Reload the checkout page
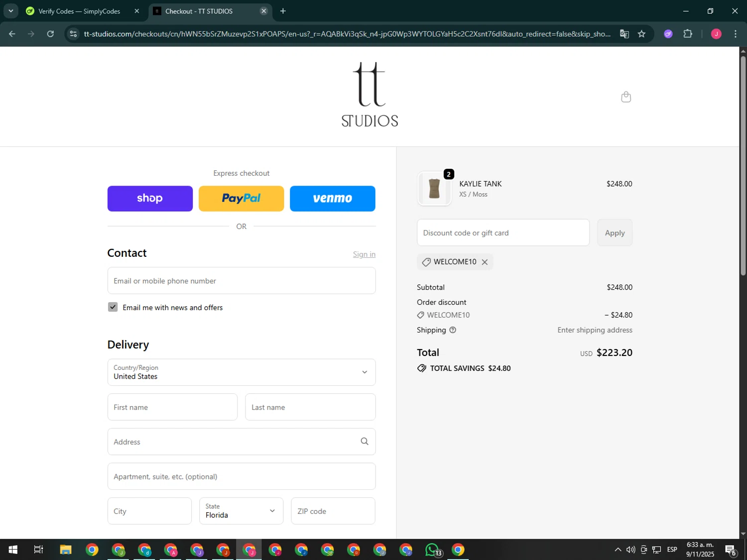The width and height of the screenshot is (747, 560). 50,34
